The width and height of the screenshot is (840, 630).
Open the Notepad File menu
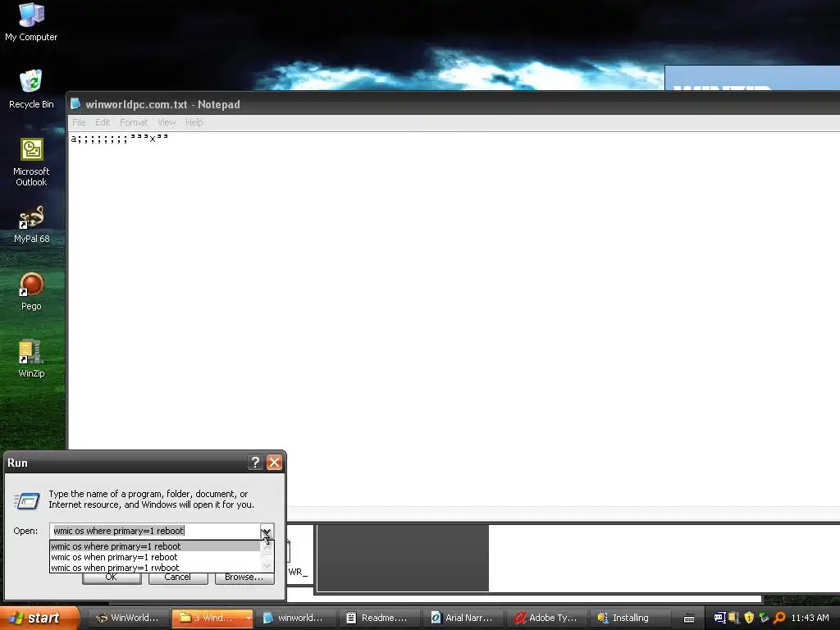(x=79, y=122)
